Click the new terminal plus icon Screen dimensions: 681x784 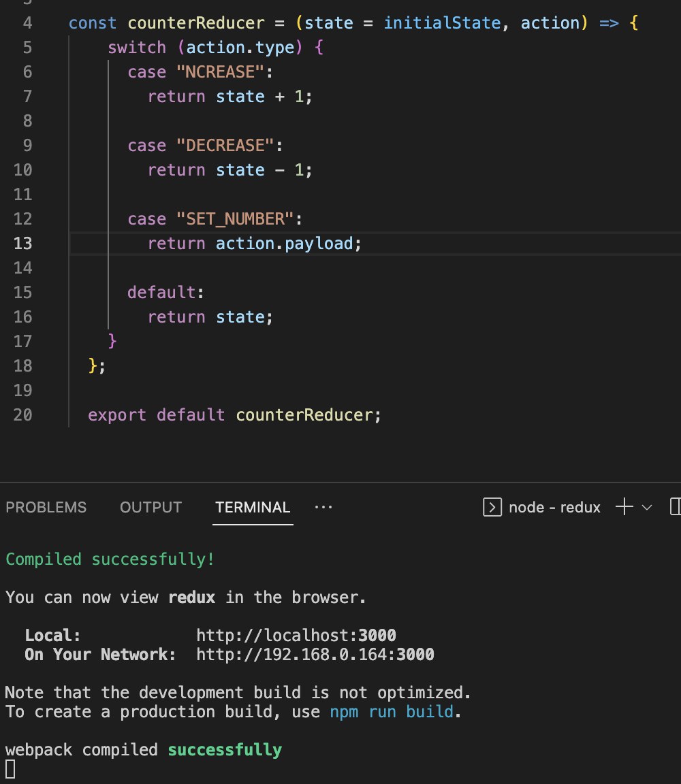tap(624, 506)
